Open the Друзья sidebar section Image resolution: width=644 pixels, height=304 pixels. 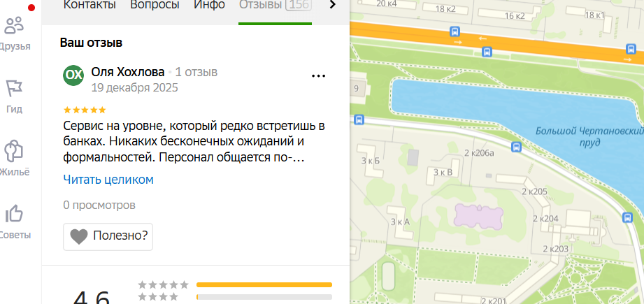pyautogui.click(x=15, y=34)
